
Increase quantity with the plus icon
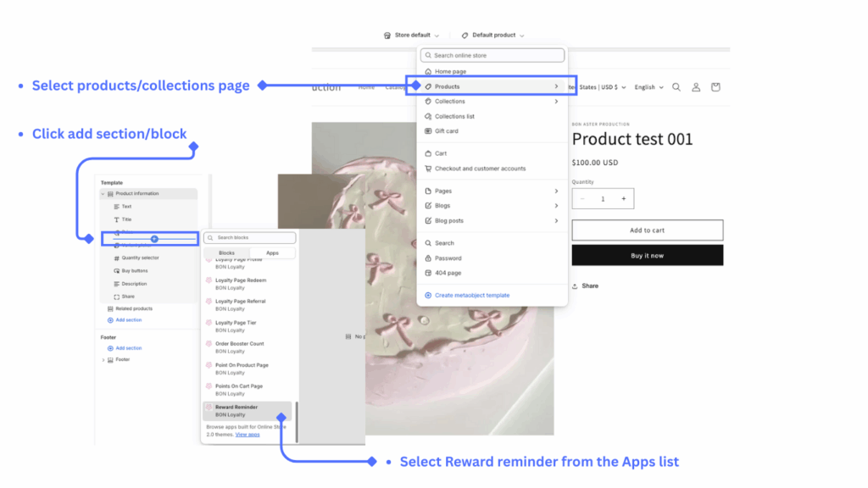(624, 198)
